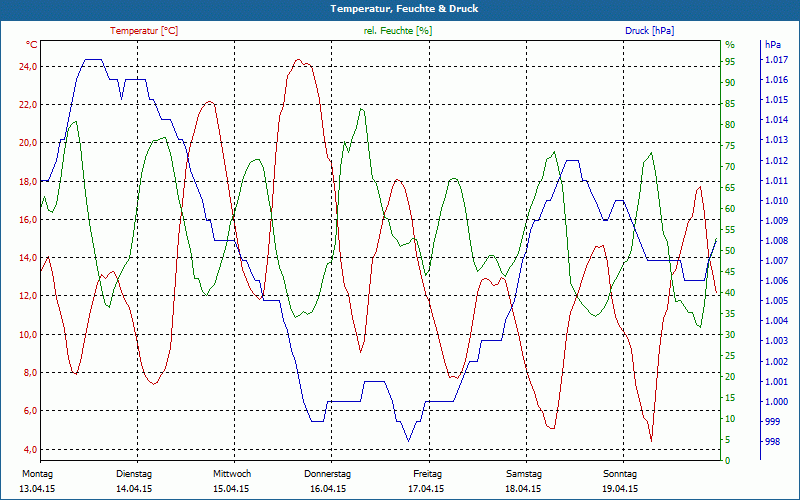Viewport: 800px width, 500px height.
Task: Click the '1.005' pressure axis value
Action: (x=777, y=301)
